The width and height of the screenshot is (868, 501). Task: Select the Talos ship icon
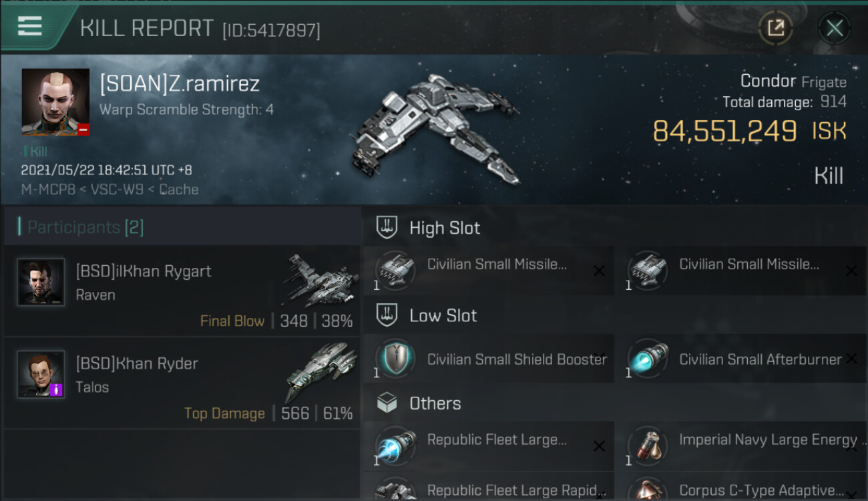pos(318,371)
